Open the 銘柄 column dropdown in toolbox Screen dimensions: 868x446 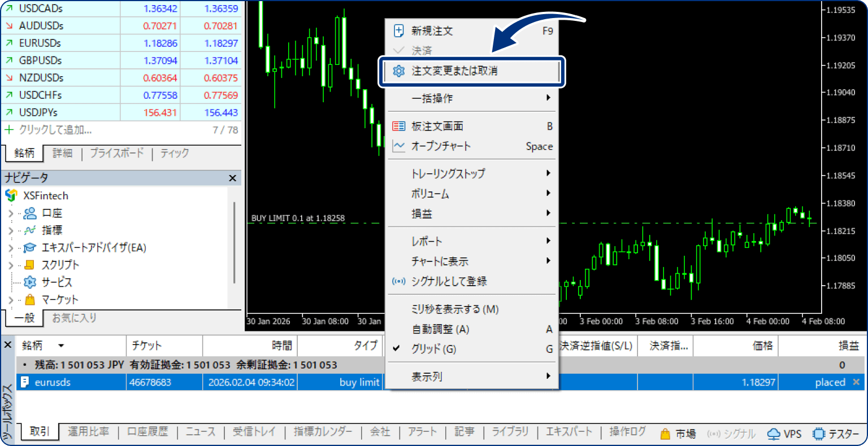(62, 346)
